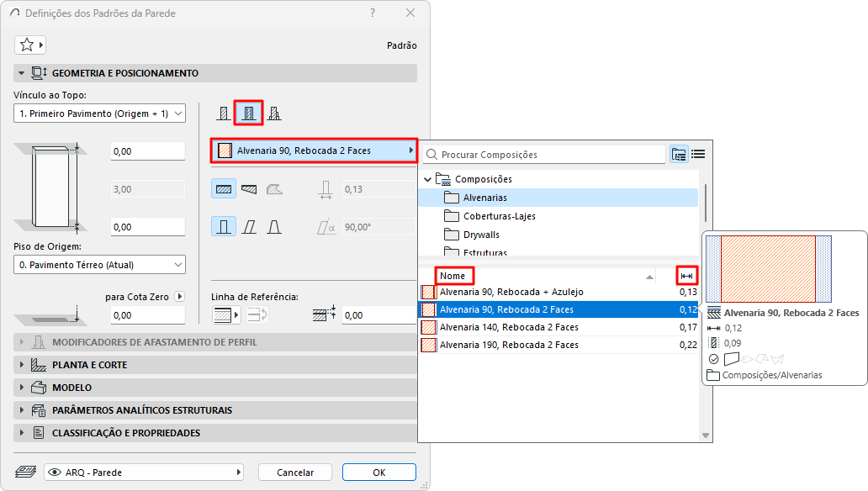The height and width of the screenshot is (491, 868).
Task: Click the Geometria e Posicionamento panel icon
Action: [x=39, y=73]
